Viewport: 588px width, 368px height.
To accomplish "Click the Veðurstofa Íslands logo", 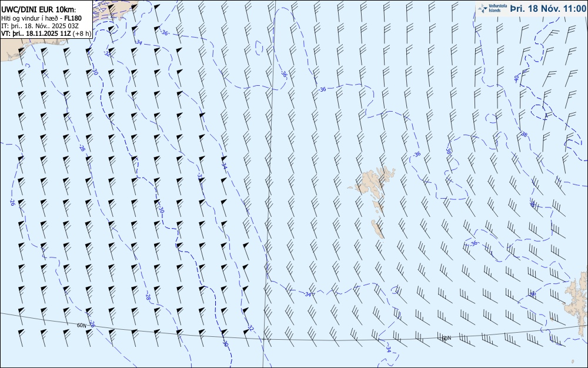I will point(493,8).
